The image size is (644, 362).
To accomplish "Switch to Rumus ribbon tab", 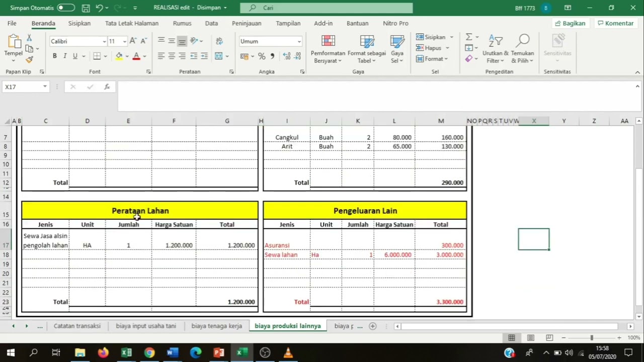I will click(x=182, y=23).
